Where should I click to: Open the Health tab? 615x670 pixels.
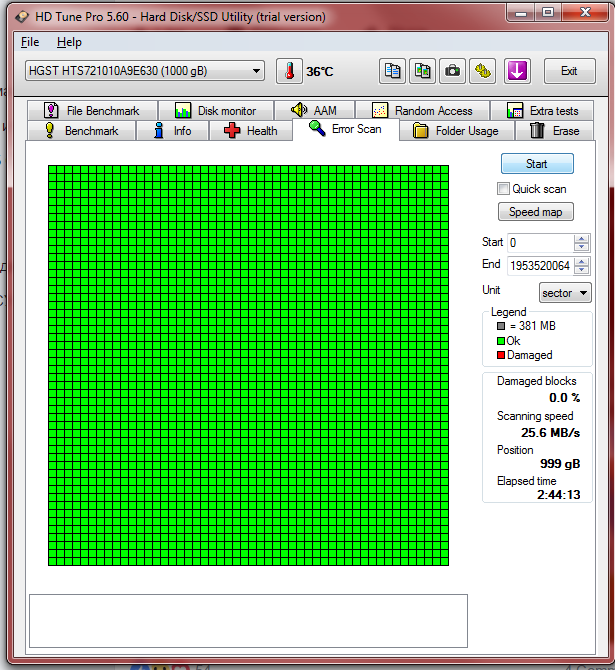(251, 131)
